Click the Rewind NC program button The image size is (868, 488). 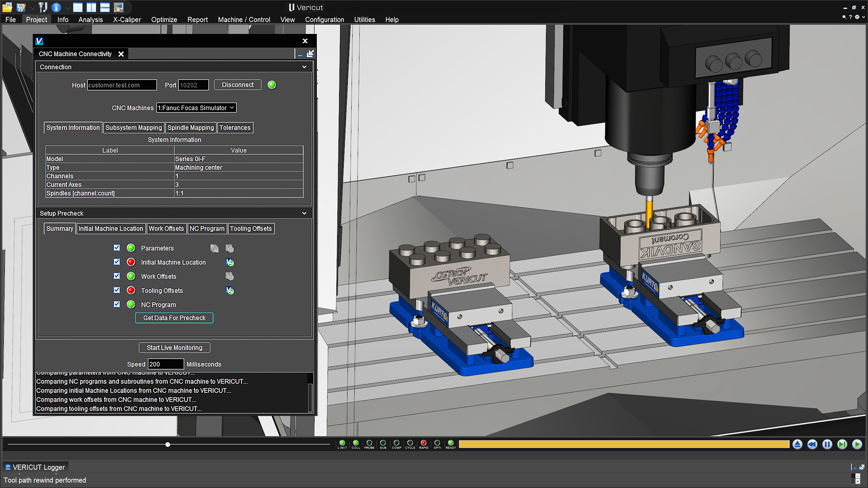click(812, 444)
